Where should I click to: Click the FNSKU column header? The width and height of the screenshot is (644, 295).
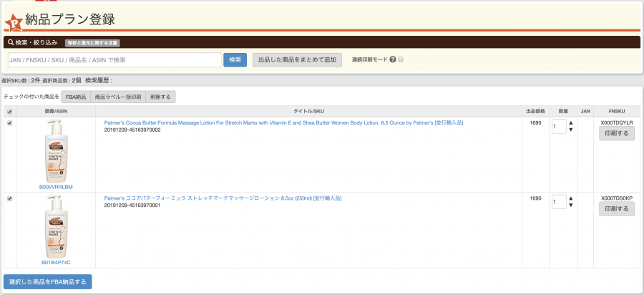tap(617, 112)
